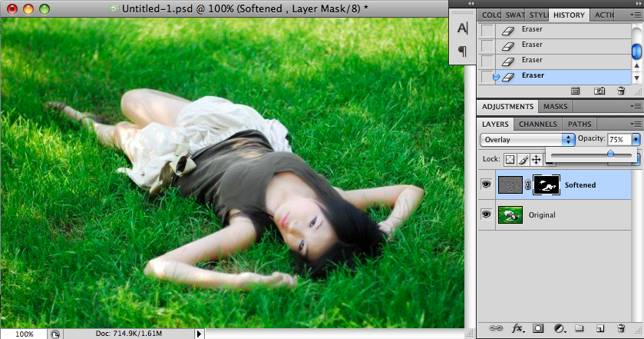Toggle lock position icon
Viewport: 644px width, 339px height.
536,160
